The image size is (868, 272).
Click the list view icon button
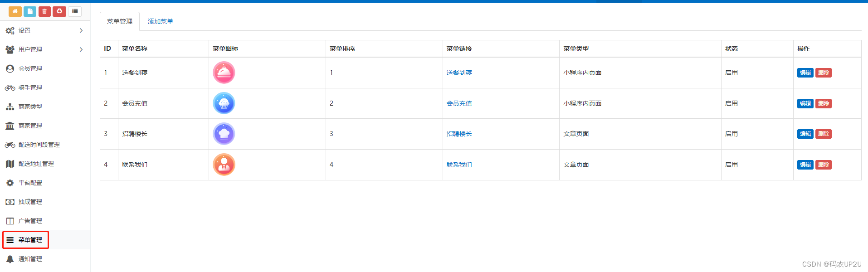(x=75, y=11)
